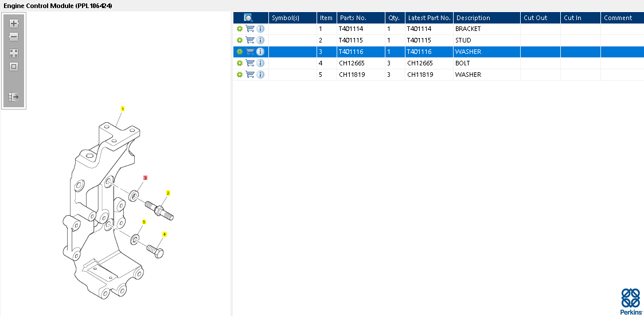Select highlighted callout 3 on the diagram

coord(145,178)
